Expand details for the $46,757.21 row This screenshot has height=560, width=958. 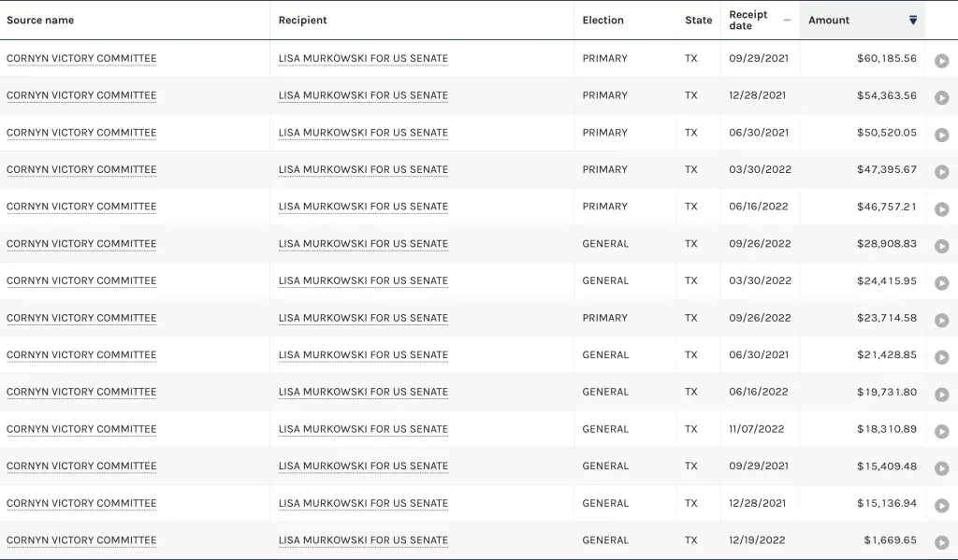tap(941, 208)
